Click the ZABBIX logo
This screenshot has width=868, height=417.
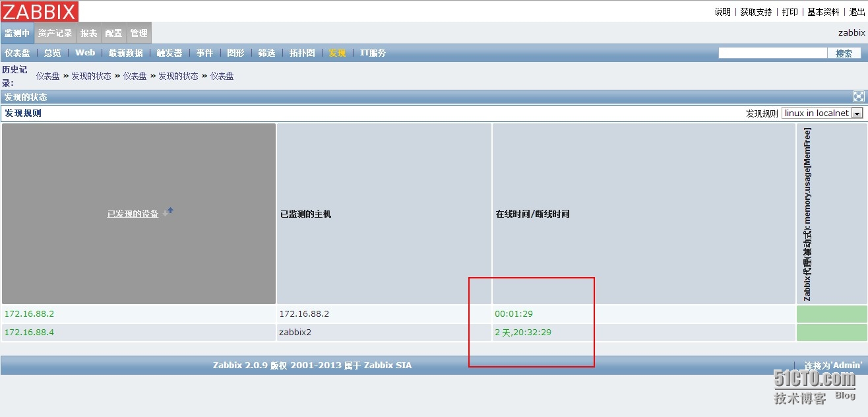click(x=40, y=11)
